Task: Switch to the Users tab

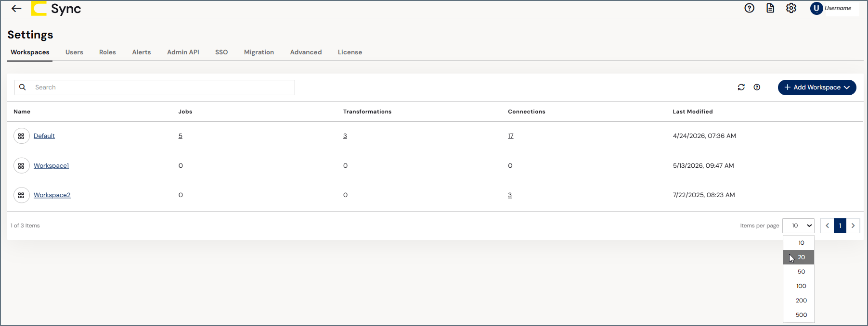Action: tap(74, 52)
